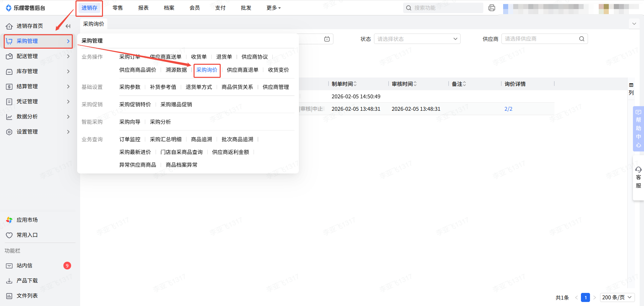Expand the 设置管理 submenu chevron

pos(68,132)
